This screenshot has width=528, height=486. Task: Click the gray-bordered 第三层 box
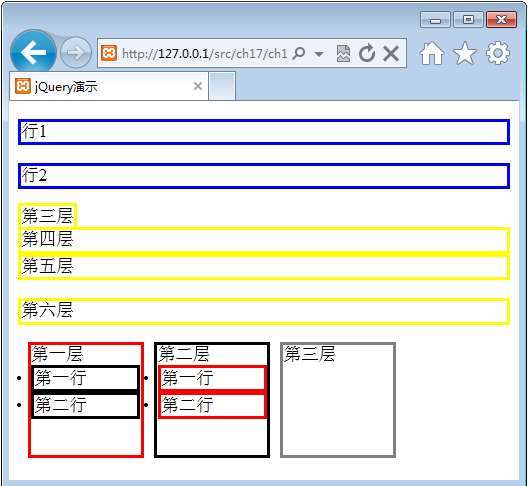[338, 400]
